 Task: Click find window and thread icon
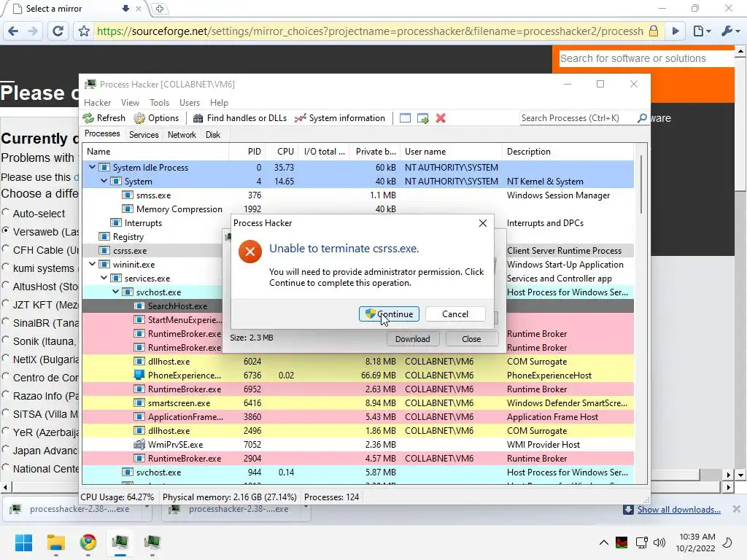[x=422, y=118]
